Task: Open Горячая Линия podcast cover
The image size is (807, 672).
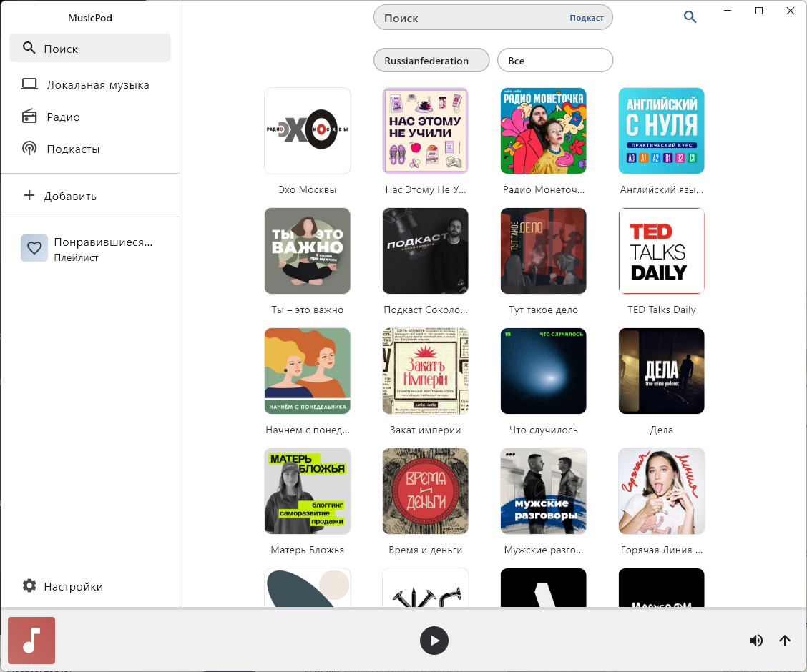Action: pyautogui.click(x=661, y=491)
